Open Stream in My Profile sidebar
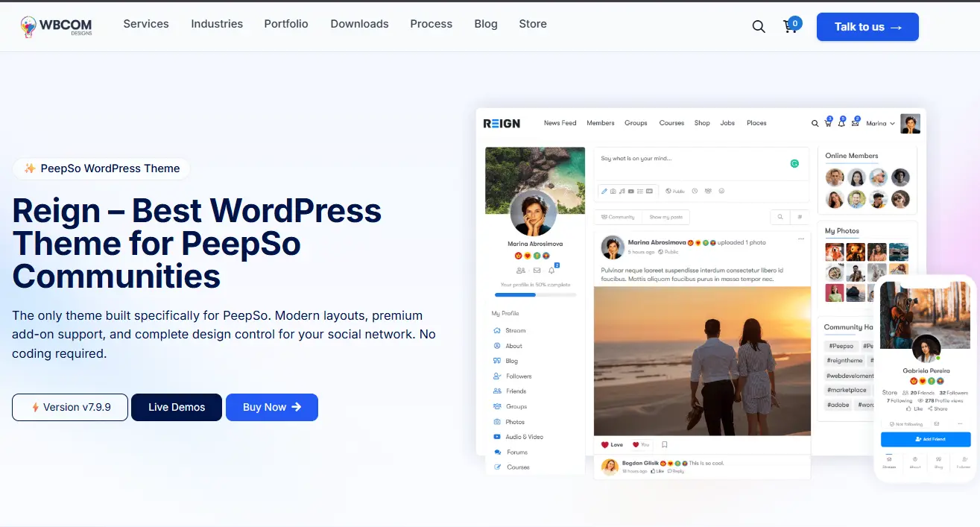 510,330
